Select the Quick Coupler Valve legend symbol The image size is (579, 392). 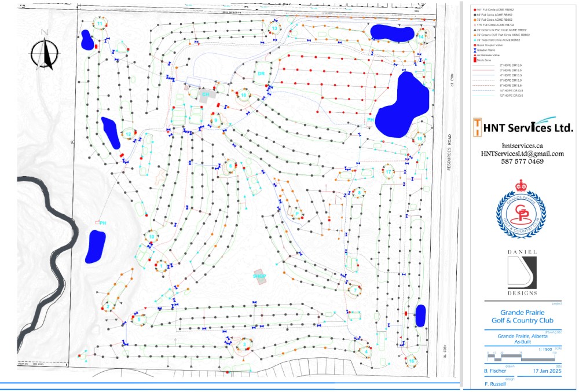point(475,45)
